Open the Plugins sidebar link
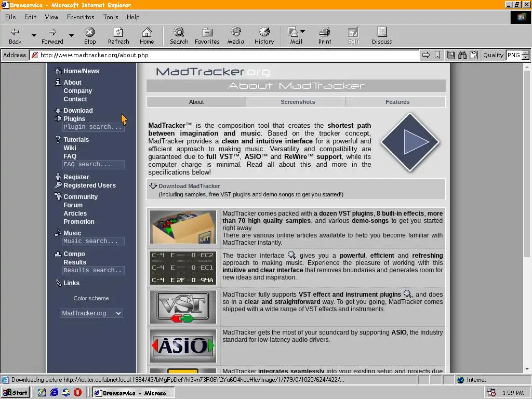The width and height of the screenshot is (532, 399). pos(74,119)
